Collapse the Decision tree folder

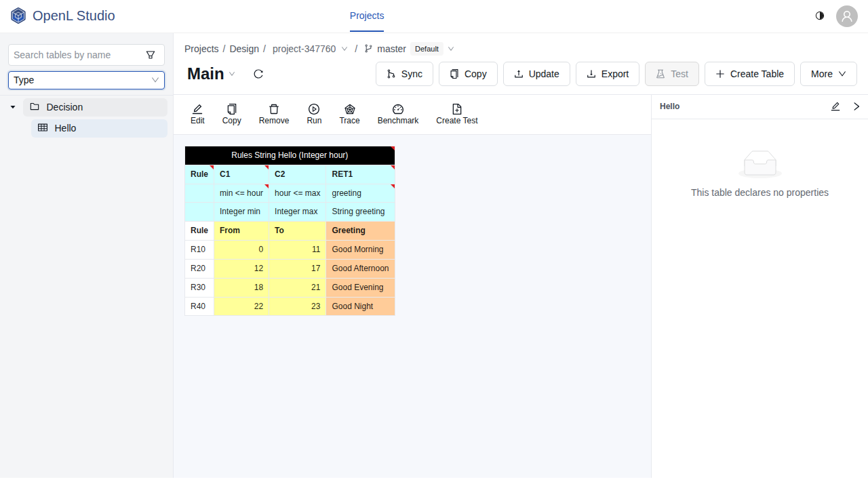click(x=13, y=107)
